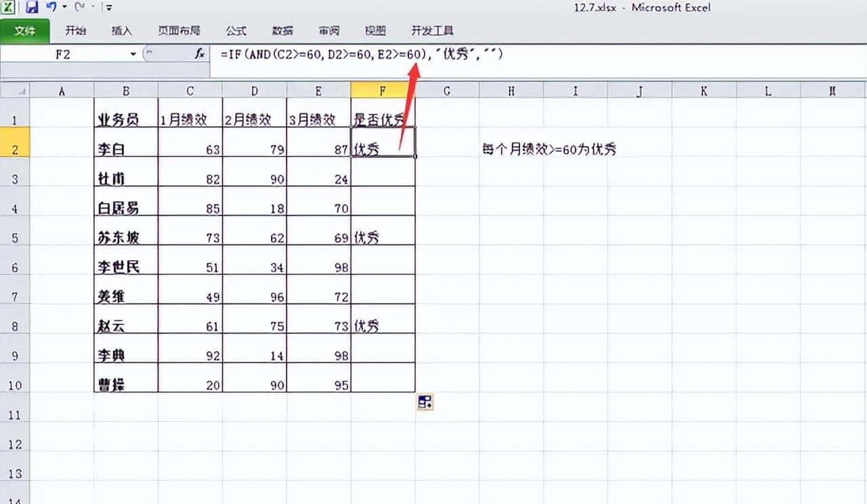This screenshot has height=504, width=867.
Task: Click the Excel program icon in the title bar
Action: click(x=9, y=7)
